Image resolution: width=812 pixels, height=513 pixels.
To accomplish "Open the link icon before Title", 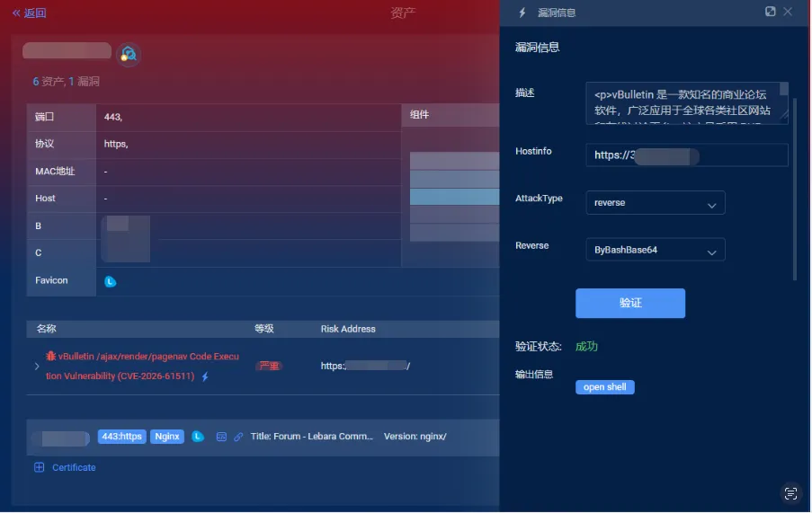I will tap(238, 437).
